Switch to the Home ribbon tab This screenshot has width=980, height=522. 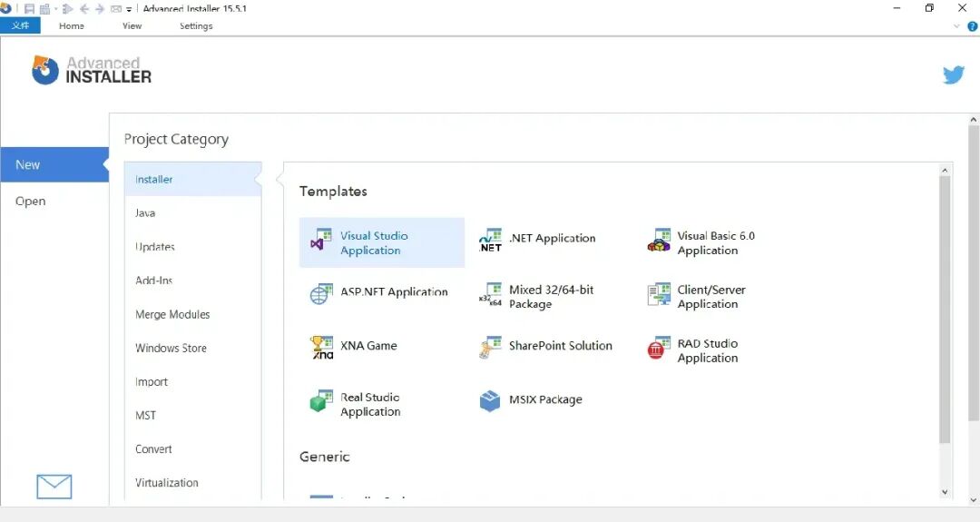click(x=72, y=25)
